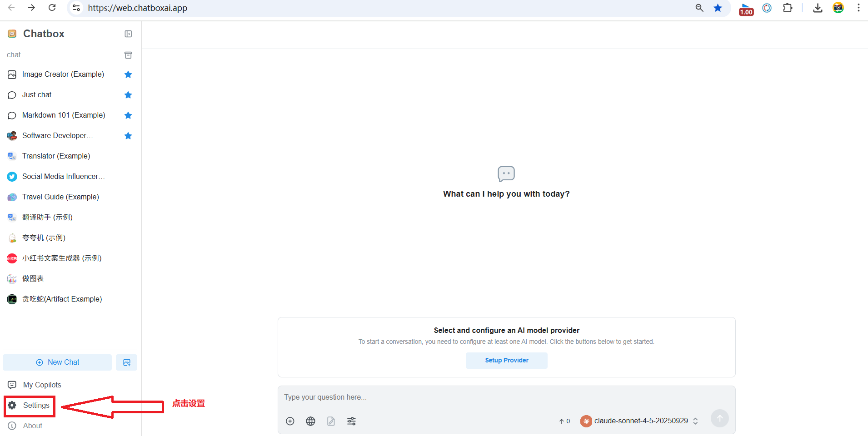Click the Setup Provider button
The height and width of the screenshot is (436, 868).
(x=506, y=361)
